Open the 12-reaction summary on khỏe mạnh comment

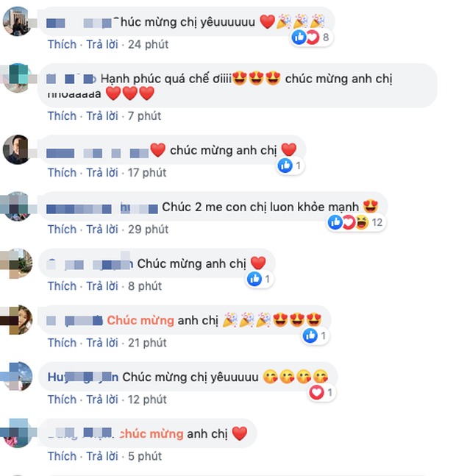(355, 222)
